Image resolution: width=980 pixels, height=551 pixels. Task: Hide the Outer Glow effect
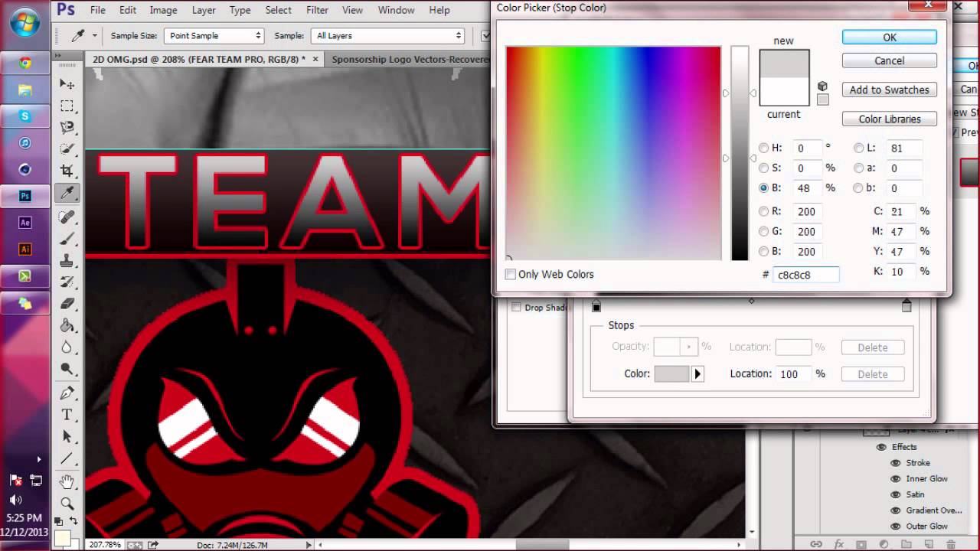click(895, 527)
